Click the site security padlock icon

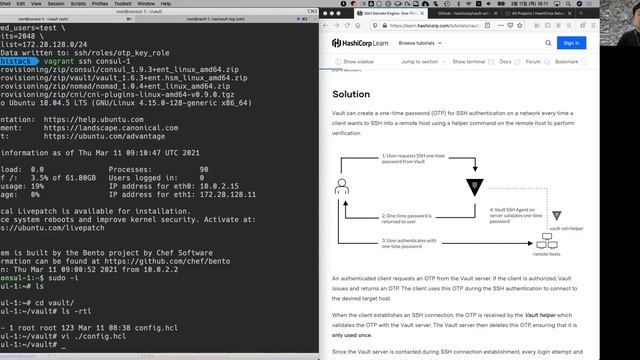(x=384, y=25)
